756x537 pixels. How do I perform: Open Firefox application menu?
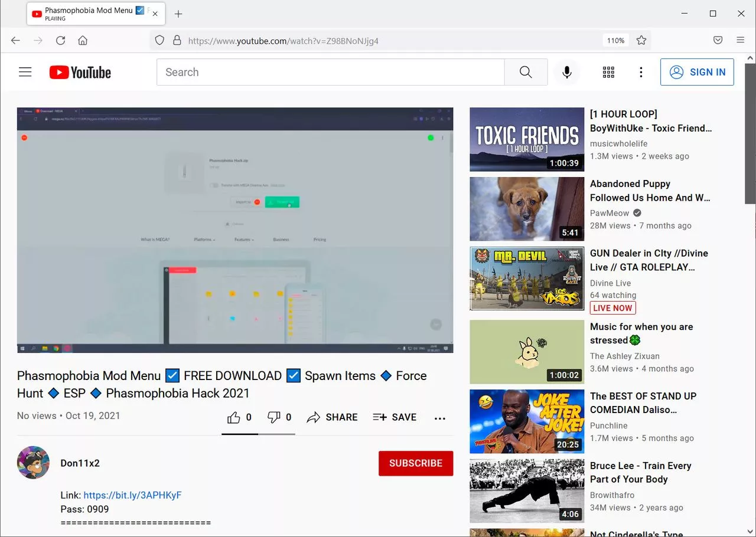click(x=740, y=40)
